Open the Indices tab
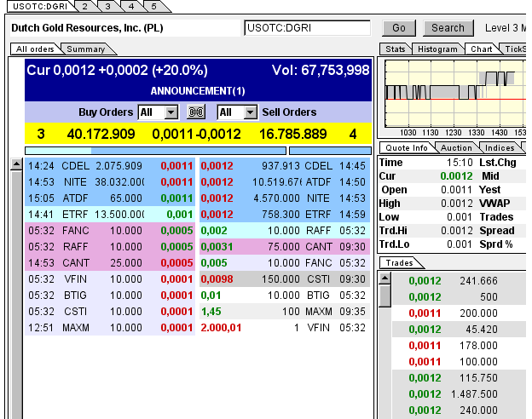This screenshot has width=532, height=419. [x=500, y=148]
